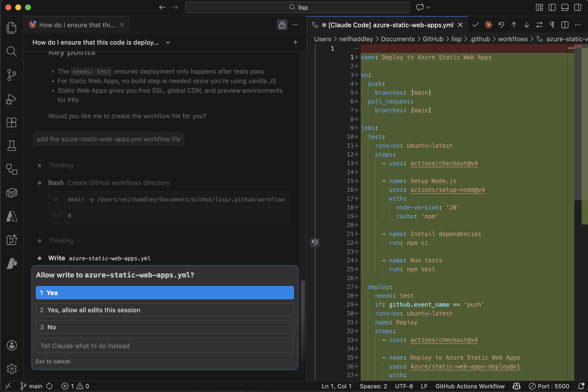Jump to next change with down arrow icon

click(x=526, y=25)
